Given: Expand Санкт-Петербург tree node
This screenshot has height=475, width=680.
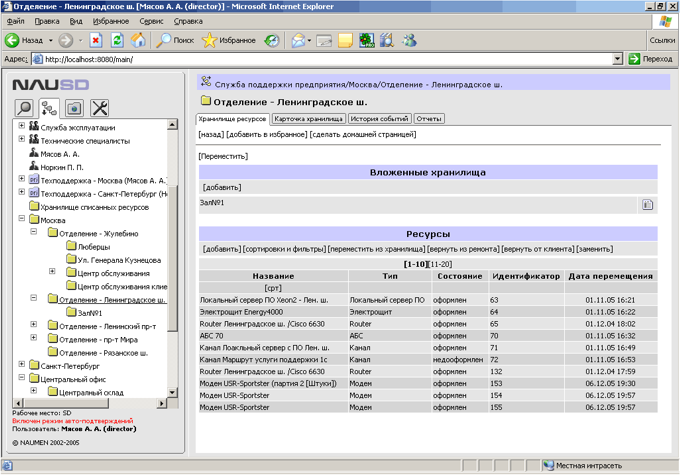Looking at the screenshot, I should [x=21, y=364].
